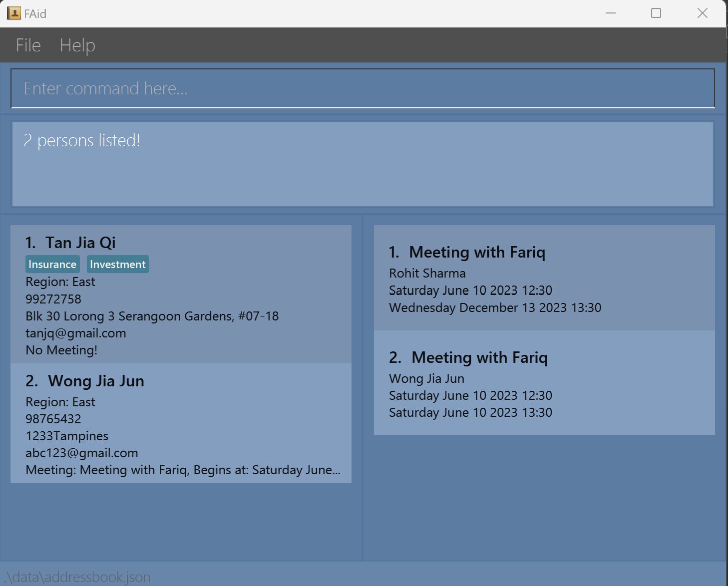The height and width of the screenshot is (586, 728).
Task: Click end time Saturday June 10 2023 13:30
Action: click(471, 412)
